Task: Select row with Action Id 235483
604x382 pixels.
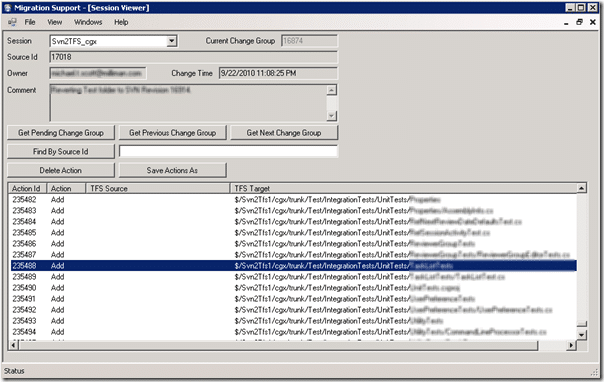Action: (293, 211)
